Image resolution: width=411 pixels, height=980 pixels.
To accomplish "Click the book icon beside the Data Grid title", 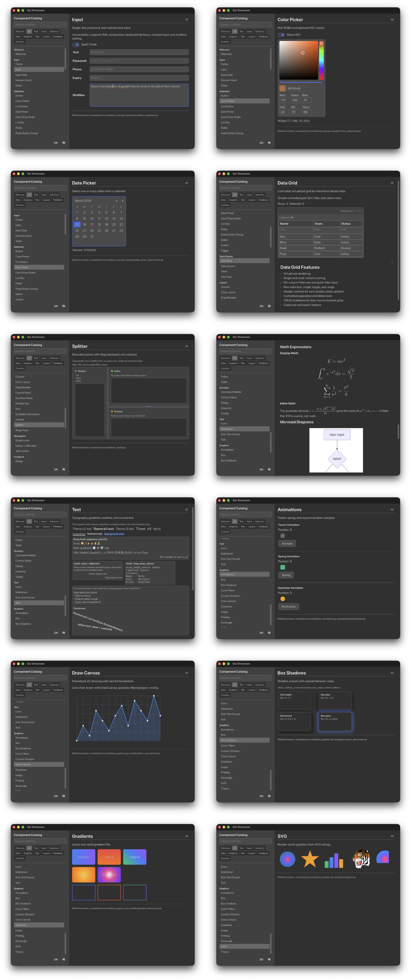I will (392, 183).
